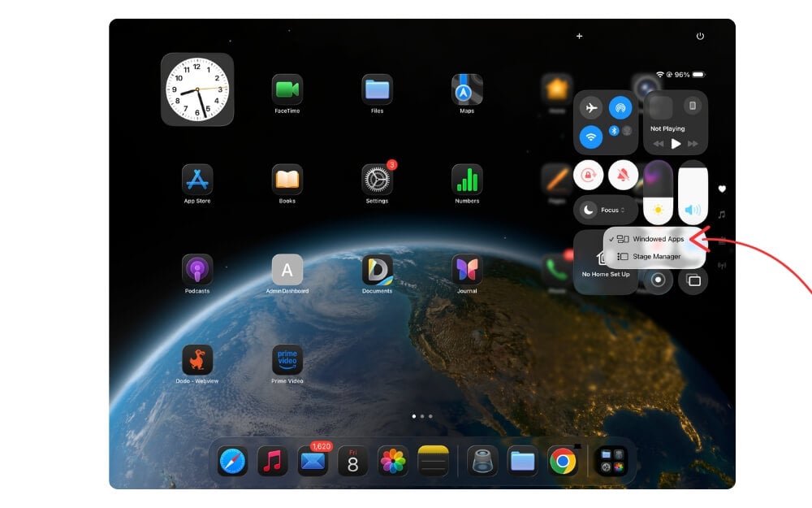Add a control with plus button
This screenshot has height=508, width=812.
580,36
